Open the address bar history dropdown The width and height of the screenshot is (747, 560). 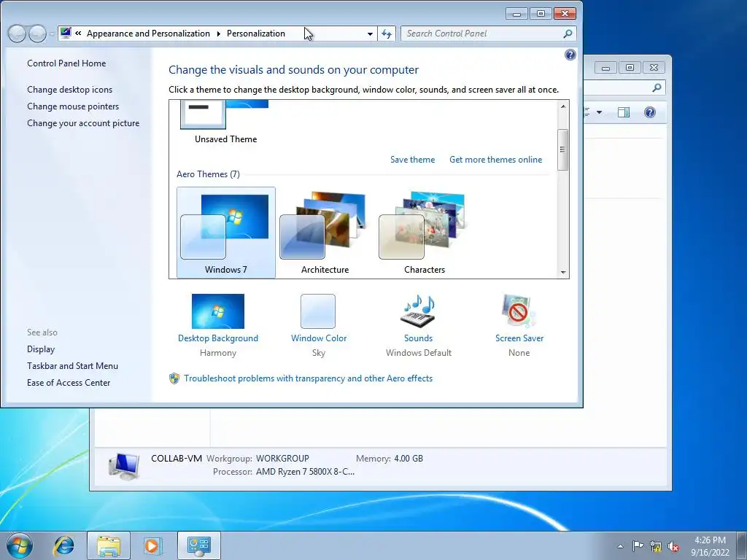370,34
